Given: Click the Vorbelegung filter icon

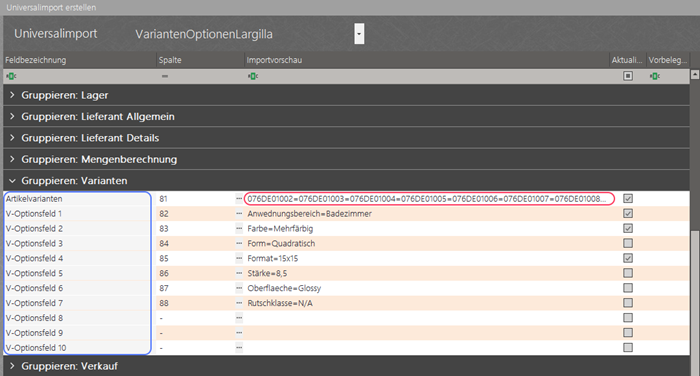Looking at the screenshot, I should click(655, 76).
